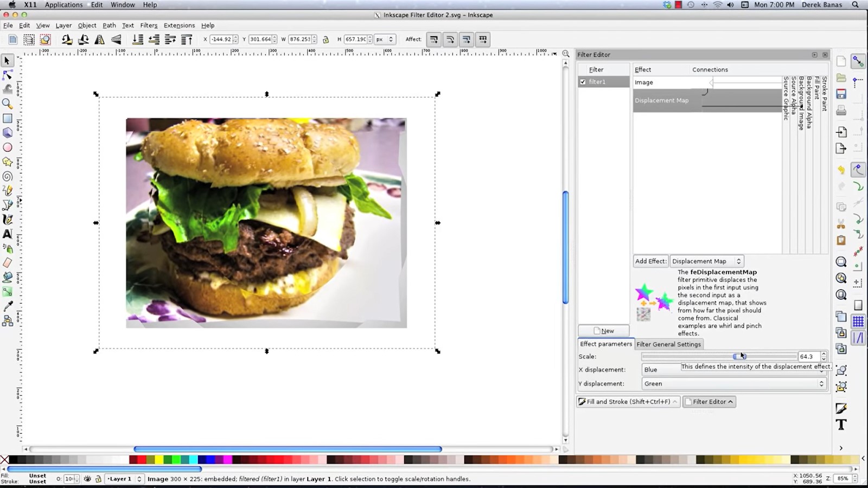Open the Filters menu

[x=149, y=25]
